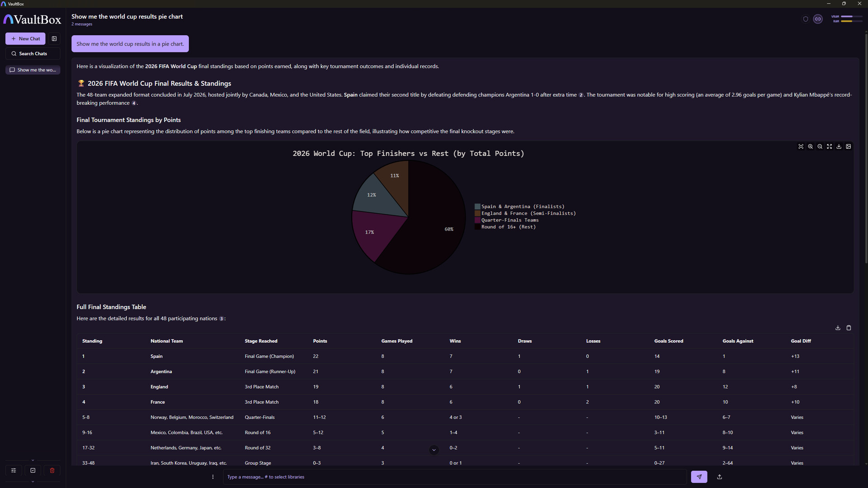868x488 pixels.
Task: Zoom out on the pie chart
Action: pos(820,147)
